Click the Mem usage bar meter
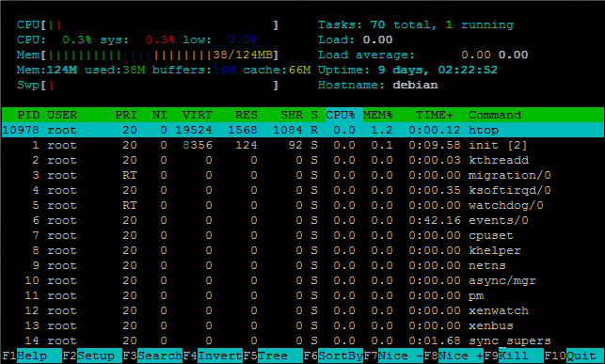Viewport: 605px width, 364px height. pyautogui.click(x=148, y=55)
